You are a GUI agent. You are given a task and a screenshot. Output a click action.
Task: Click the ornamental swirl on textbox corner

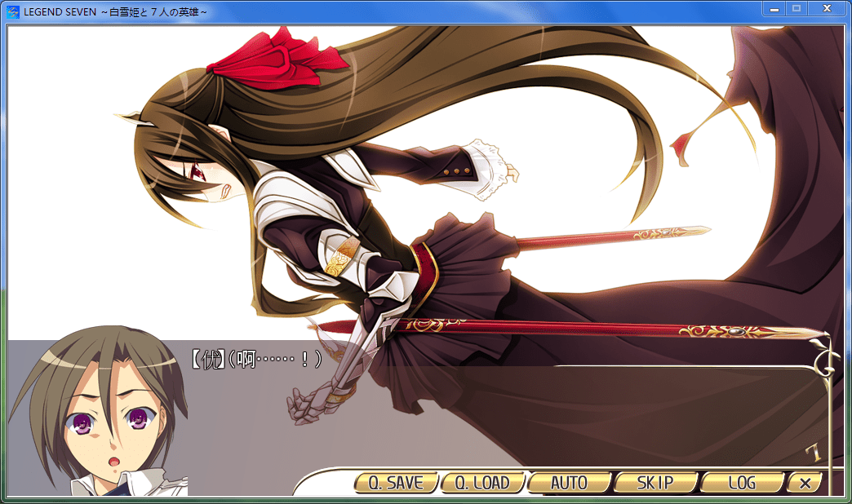(823, 359)
